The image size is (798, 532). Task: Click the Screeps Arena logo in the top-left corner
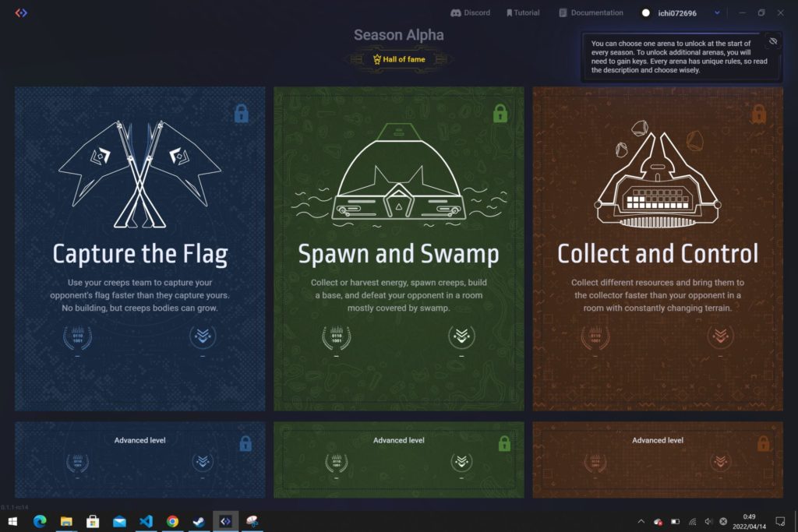21,12
